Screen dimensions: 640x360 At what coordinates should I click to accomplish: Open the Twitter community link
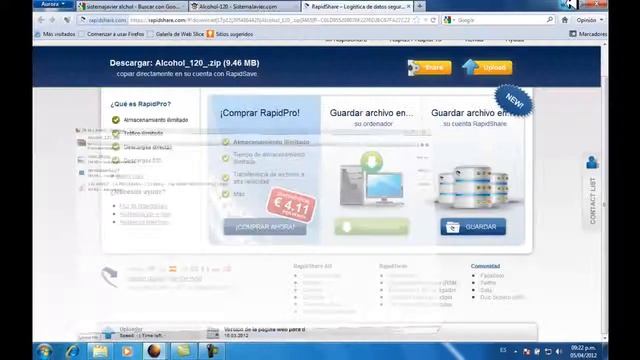488,282
